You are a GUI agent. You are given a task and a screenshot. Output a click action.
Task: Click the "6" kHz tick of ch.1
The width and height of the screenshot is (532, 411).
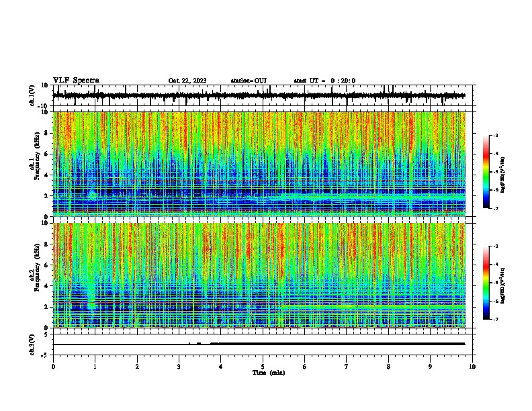pyautogui.click(x=46, y=154)
